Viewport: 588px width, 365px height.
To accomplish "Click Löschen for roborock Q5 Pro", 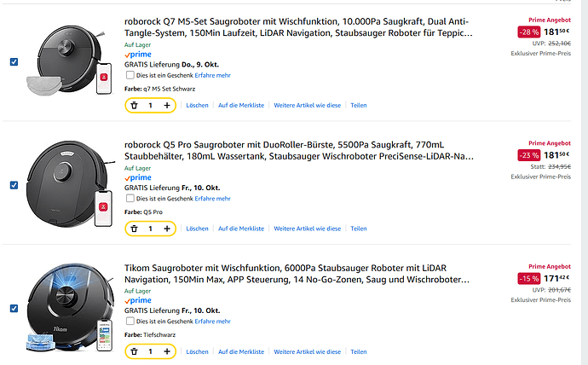I will click(x=197, y=229).
